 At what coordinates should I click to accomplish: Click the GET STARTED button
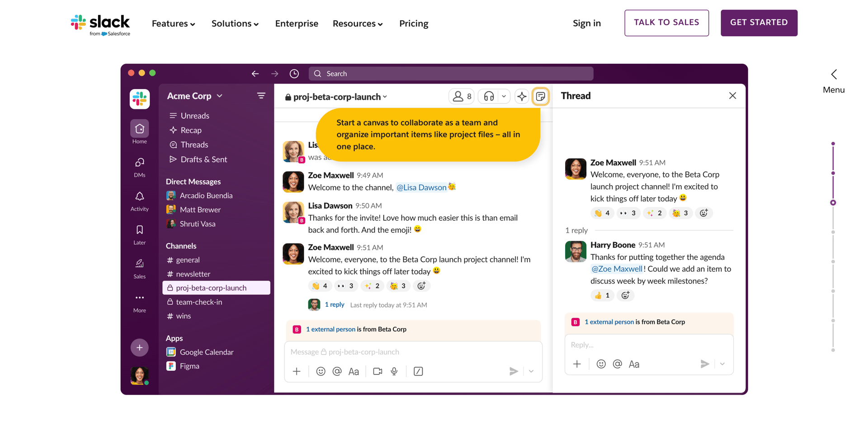[x=759, y=23]
